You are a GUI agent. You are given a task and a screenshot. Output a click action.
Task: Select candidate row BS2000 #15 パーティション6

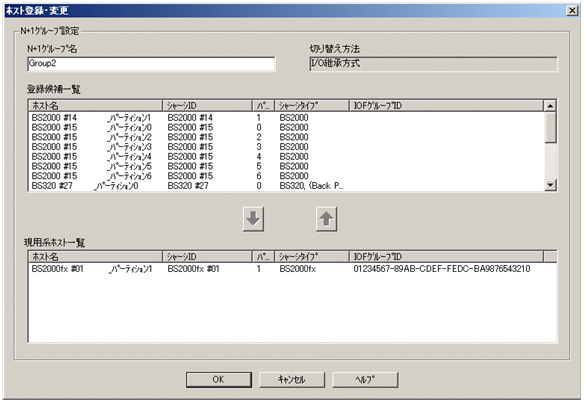(x=287, y=176)
